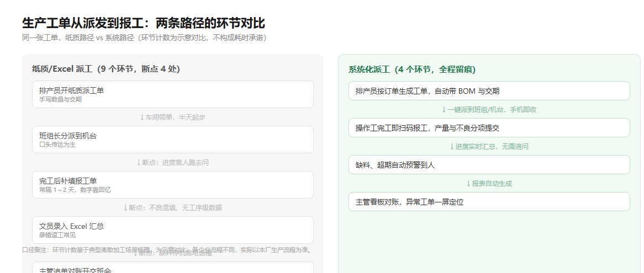Click footnote 口径备注：环节计数基于典型离散加工场景
The width and height of the screenshot is (644, 273).
[167, 250]
